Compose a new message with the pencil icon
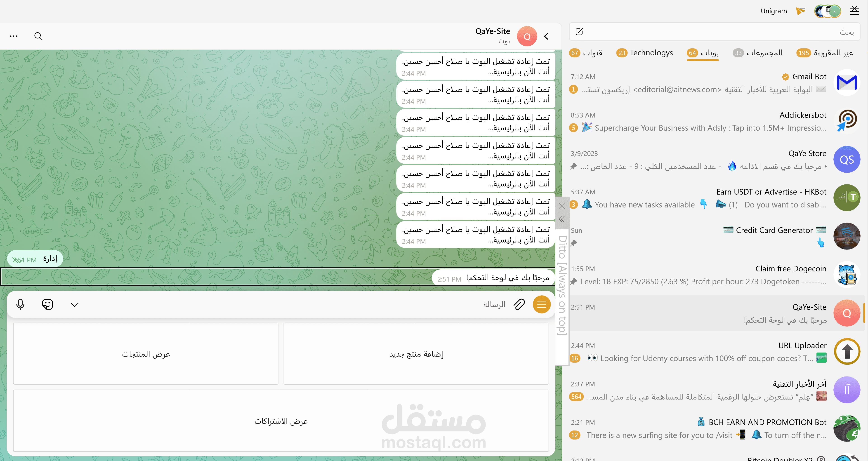This screenshot has width=868, height=461. tap(579, 32)
